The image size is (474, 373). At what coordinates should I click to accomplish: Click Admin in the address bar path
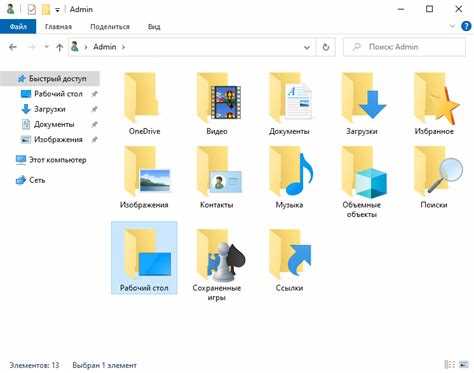coord(105,47)
